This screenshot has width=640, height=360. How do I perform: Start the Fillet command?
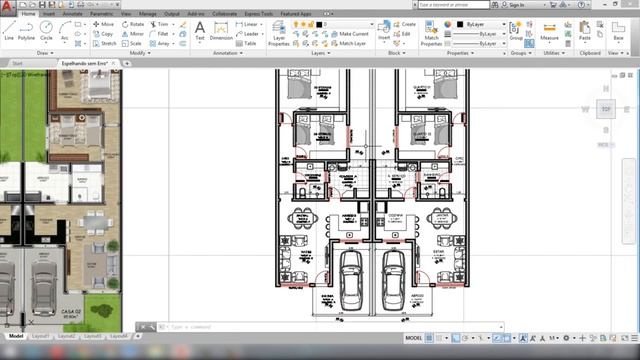[x=159, y=34]
